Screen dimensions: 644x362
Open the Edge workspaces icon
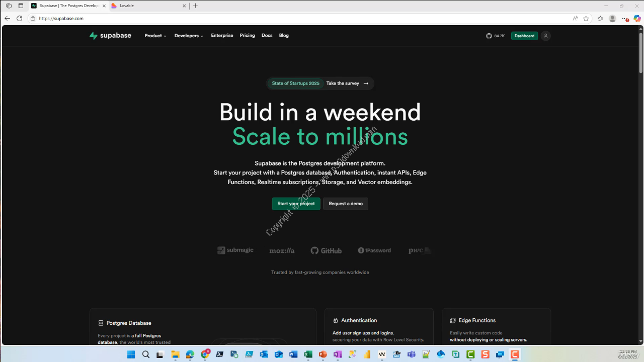9,6
